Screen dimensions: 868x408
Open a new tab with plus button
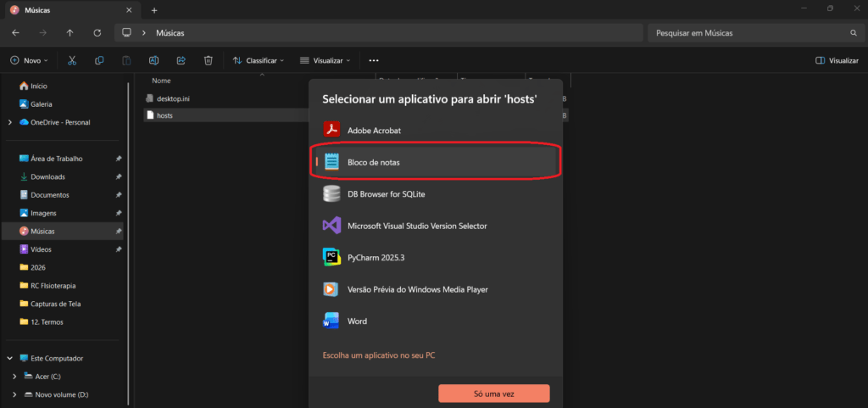point(154,10)
